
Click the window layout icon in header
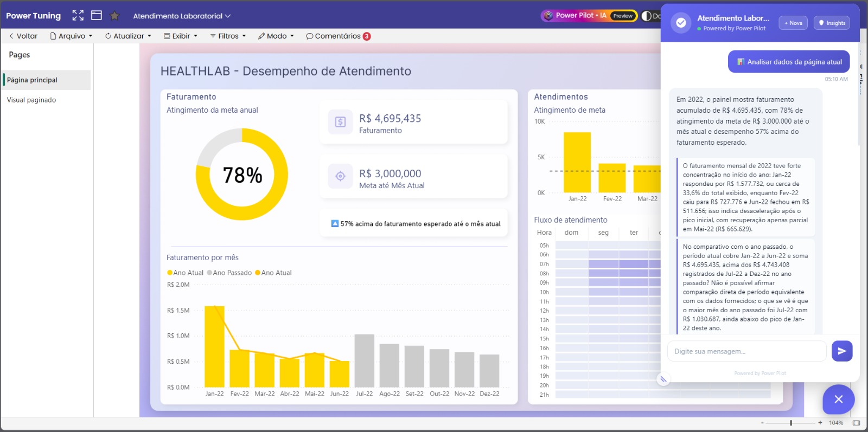click(x=97, y=15)
